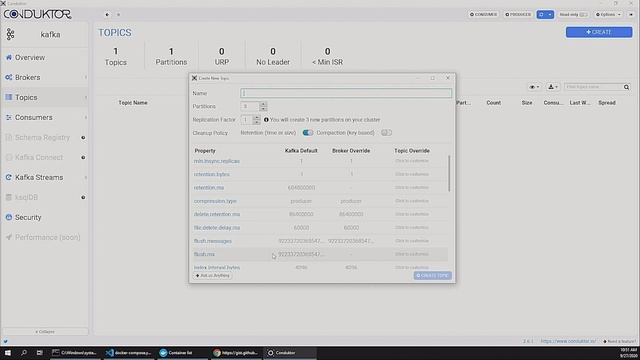Click file.delete.delay.ms property link
Image resolution: width=640 pixels, height=360 pixels.
217,228
